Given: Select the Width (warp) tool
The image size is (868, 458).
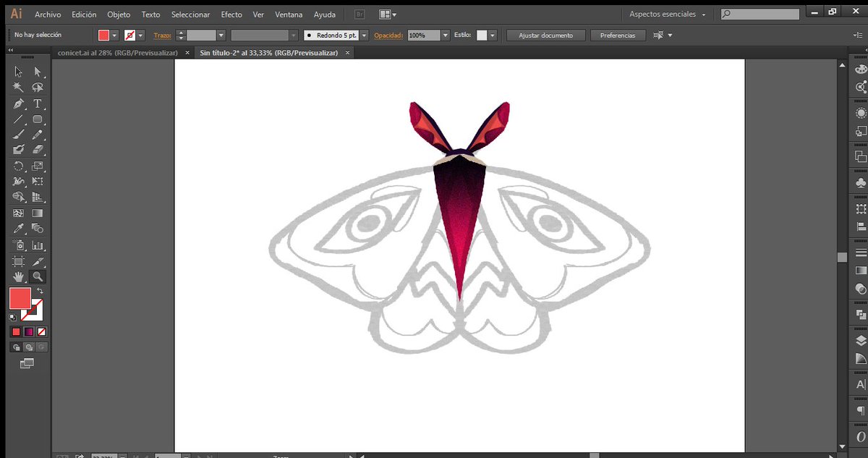Looking at the screenshot, I should tap(19, 181).
